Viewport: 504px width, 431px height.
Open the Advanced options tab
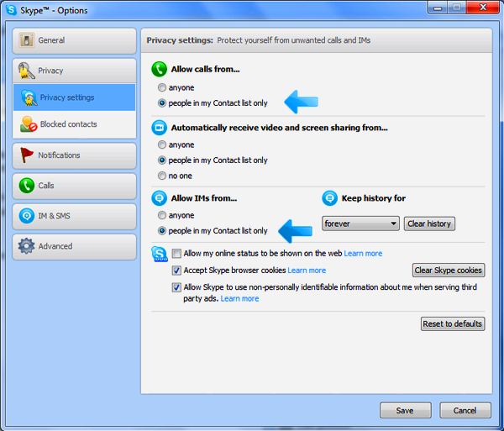point(74,246)
